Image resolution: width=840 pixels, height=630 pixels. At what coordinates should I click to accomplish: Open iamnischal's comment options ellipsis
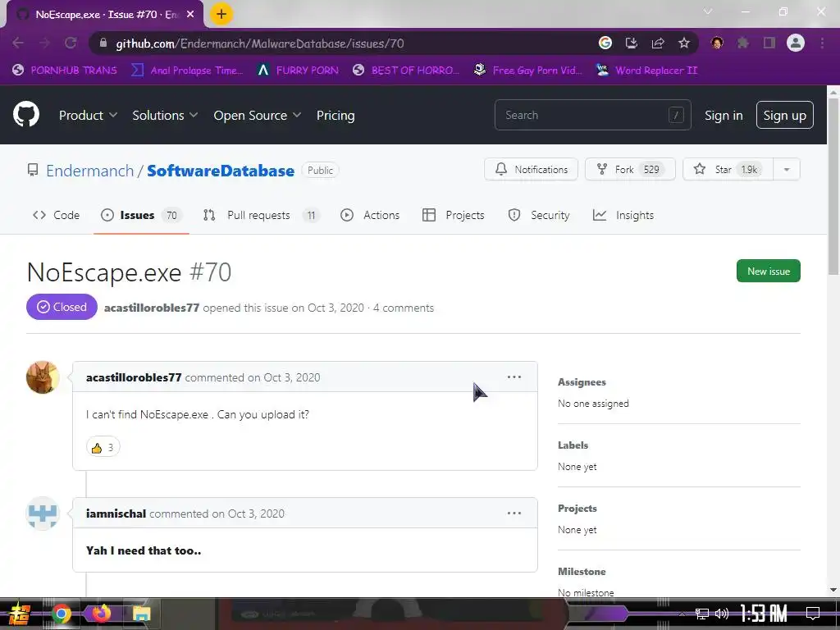tap(514, 513)
